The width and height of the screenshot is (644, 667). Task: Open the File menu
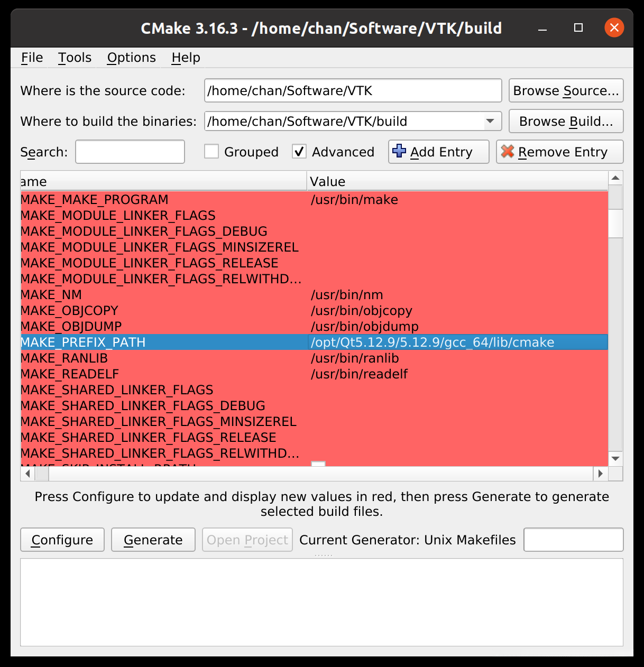(32, 58)
